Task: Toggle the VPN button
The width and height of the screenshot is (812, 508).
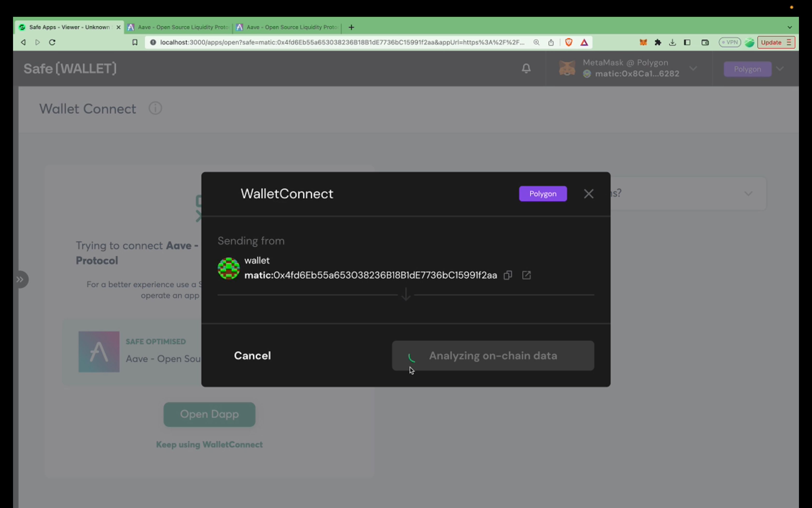Action: [729, 42]
